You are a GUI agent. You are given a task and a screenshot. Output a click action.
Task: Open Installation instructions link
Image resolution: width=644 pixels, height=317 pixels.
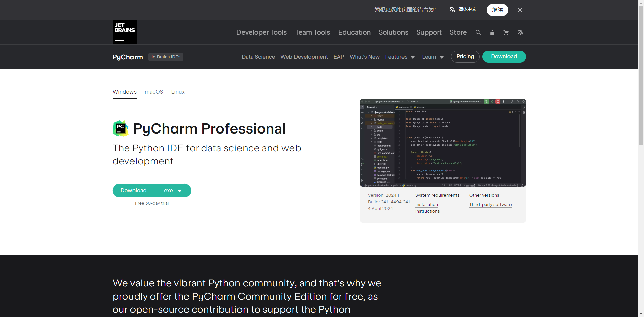click(427, 208)
